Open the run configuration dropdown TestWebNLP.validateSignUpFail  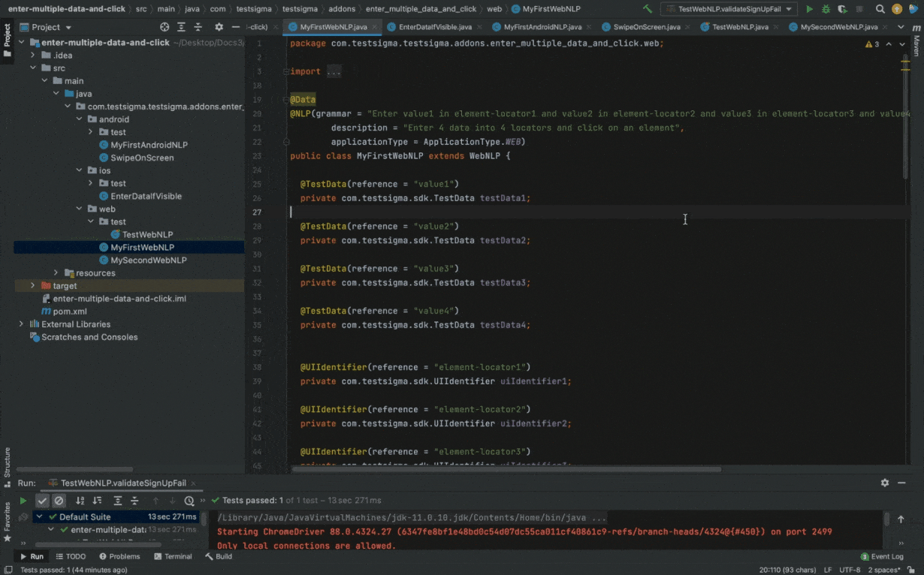729,9
